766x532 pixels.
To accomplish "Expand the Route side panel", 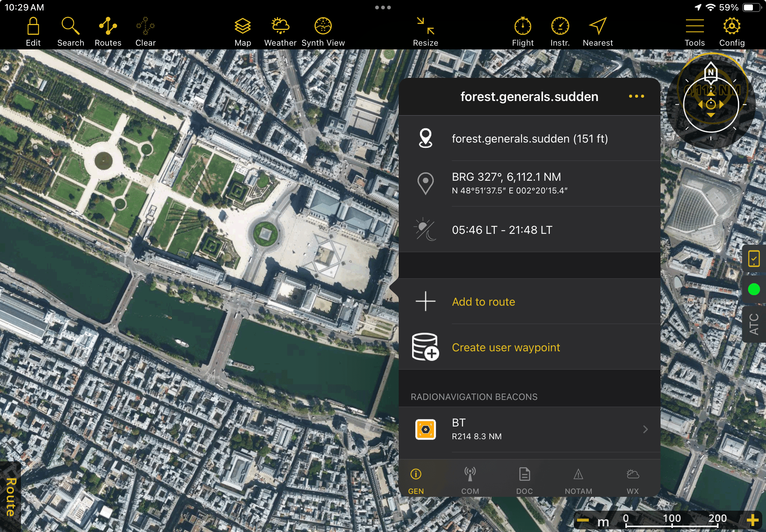I will tap(10, 497).
